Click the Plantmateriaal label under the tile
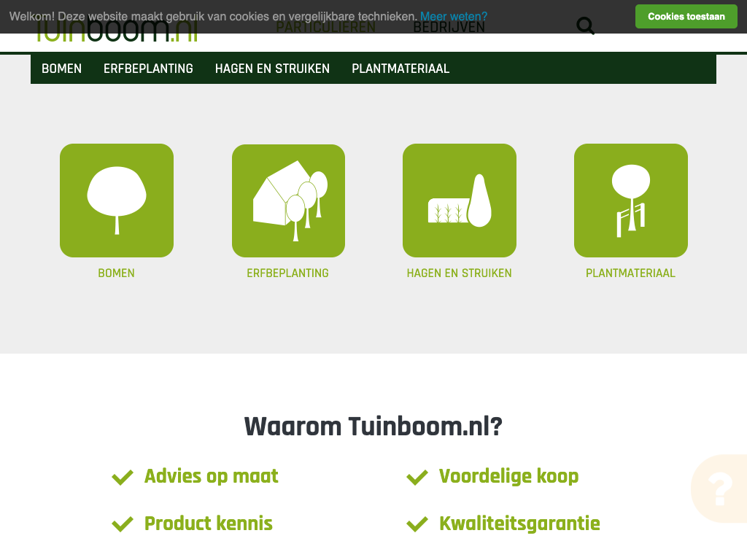Image resolution: width=747 pixels, height=560 pixels. point(630,273)
